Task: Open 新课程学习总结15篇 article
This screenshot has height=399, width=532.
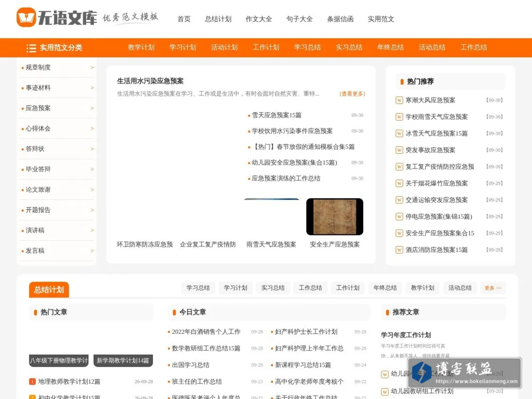Action: tap(303, 365)
